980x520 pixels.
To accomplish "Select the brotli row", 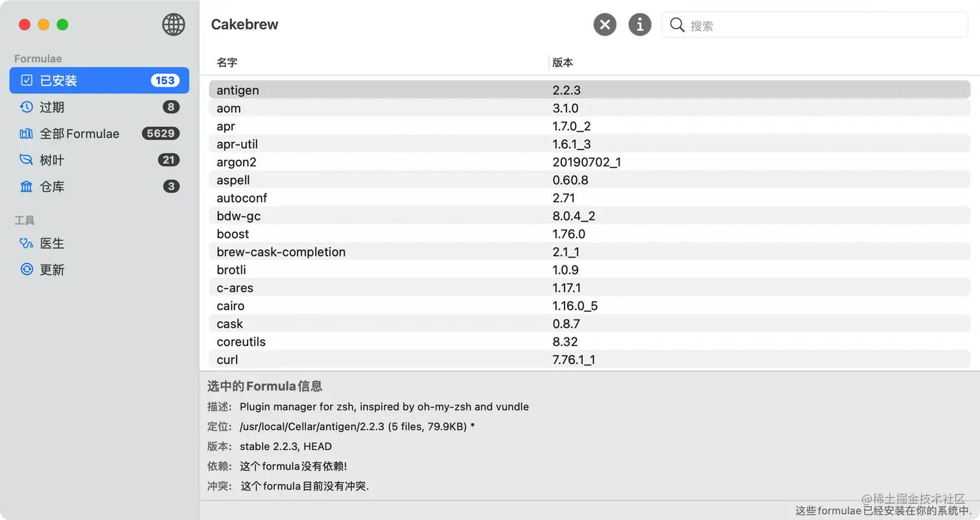I will coord(590,270).
